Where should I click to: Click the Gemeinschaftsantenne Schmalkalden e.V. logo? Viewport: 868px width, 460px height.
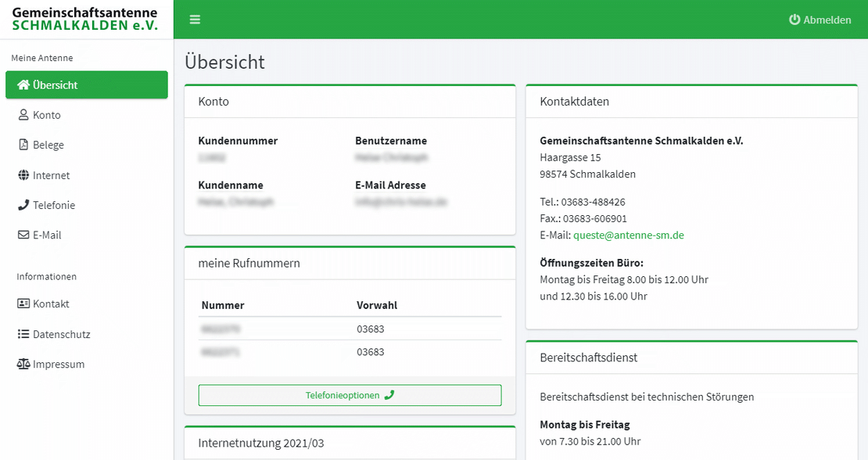tap(84, 19)
